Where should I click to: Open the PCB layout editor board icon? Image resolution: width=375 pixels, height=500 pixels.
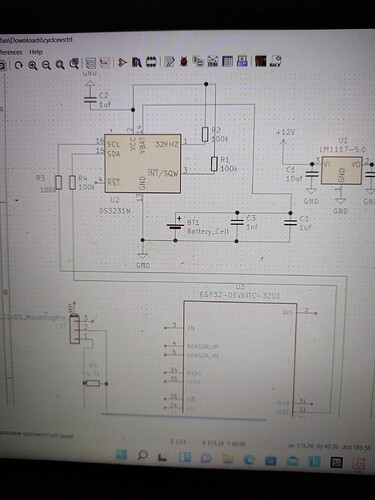tap(261, 61)
